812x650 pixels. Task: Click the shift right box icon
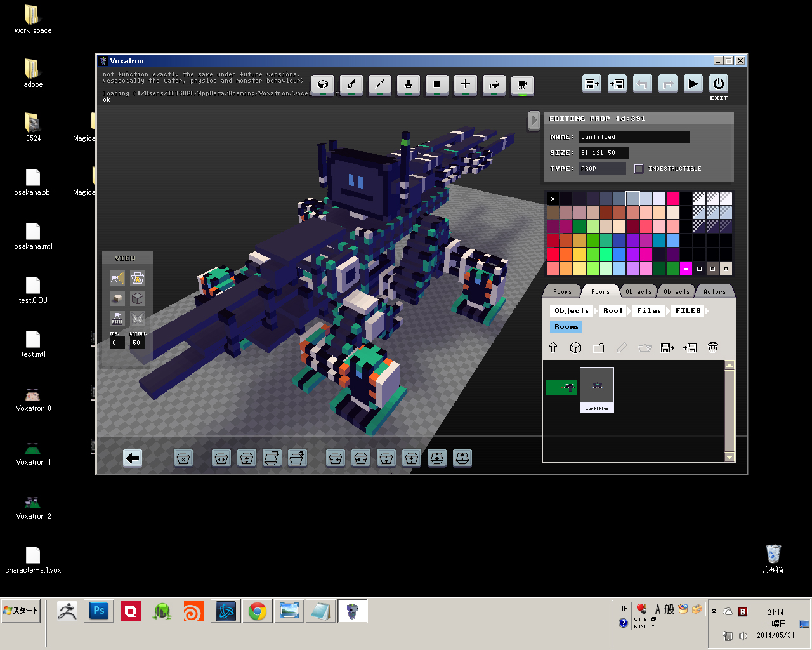coord(361,458)
